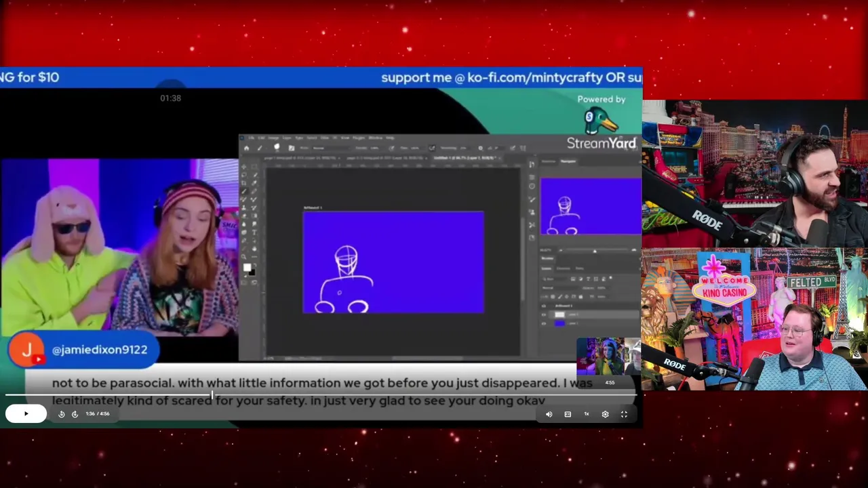The width and height of the screenshot is (868, 488).
Task: Open the video player settings gear
Action: pos(605,414)
